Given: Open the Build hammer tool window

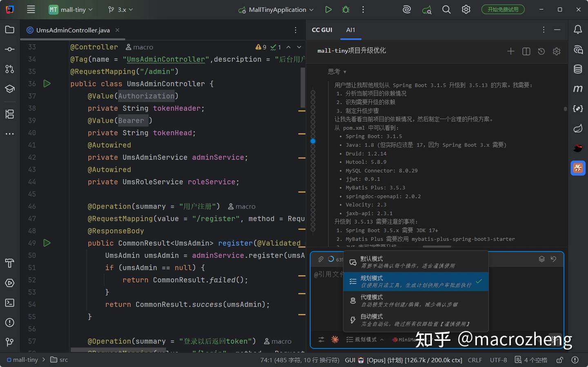Looking at the screenshot, I should click(x=10, y=263).
